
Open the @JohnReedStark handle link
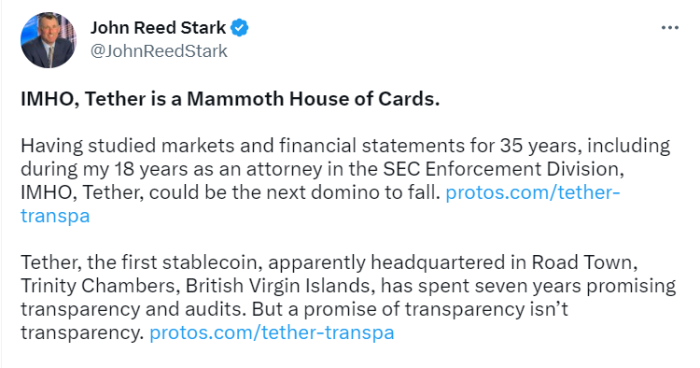(159, 51)
